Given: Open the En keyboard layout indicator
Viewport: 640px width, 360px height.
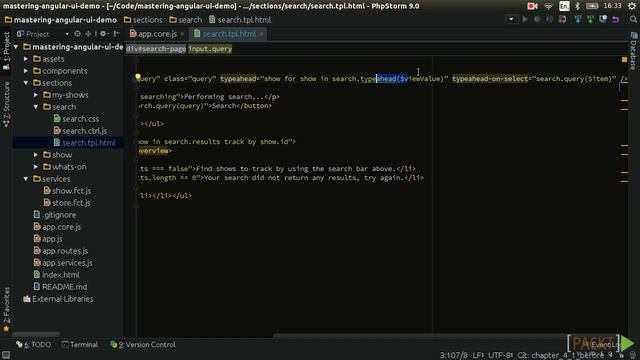Looking at the screenshot, I should coord(564,6).
